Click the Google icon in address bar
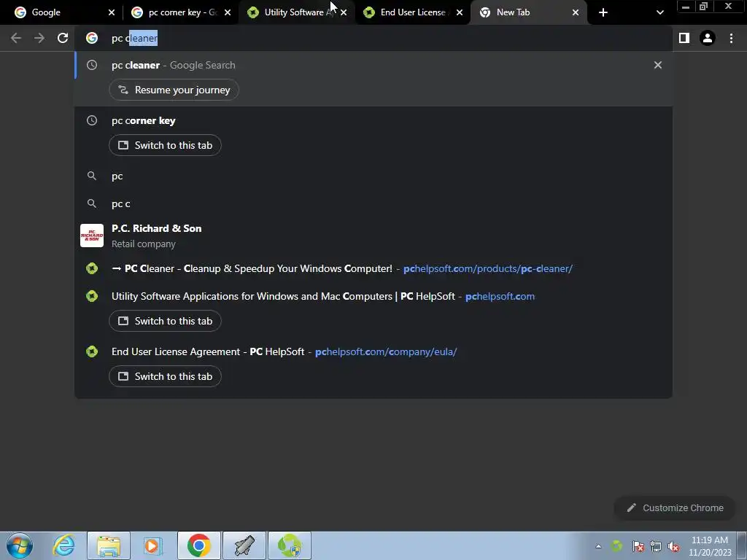The image size is (747, 560). 92,38
